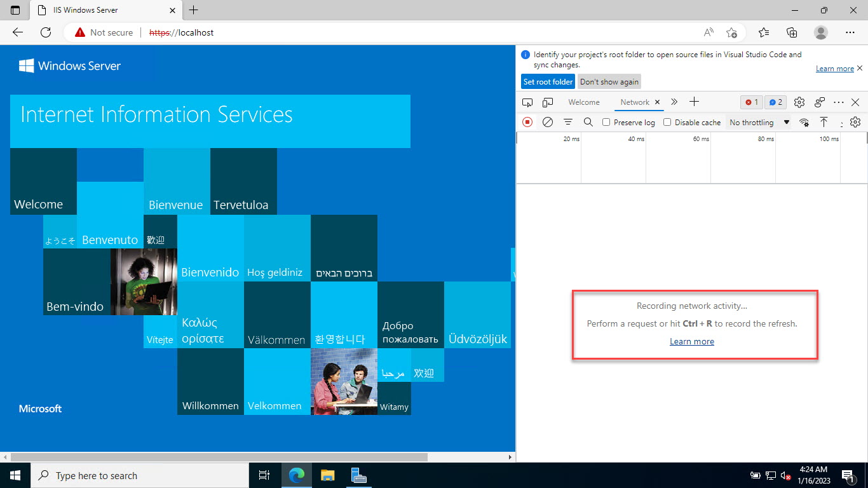This screenshot has height=488, width=868.
Task: Close the IIS Windows Server tab
Action: point(172,10)
